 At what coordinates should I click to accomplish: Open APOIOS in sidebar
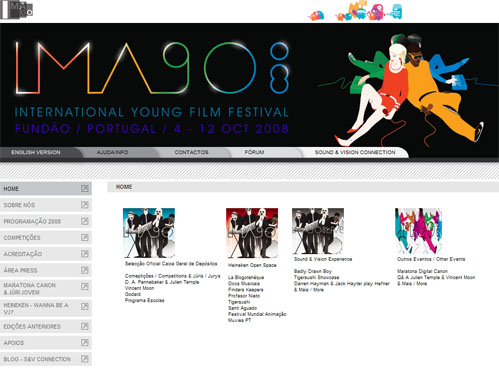coord(46,342)
